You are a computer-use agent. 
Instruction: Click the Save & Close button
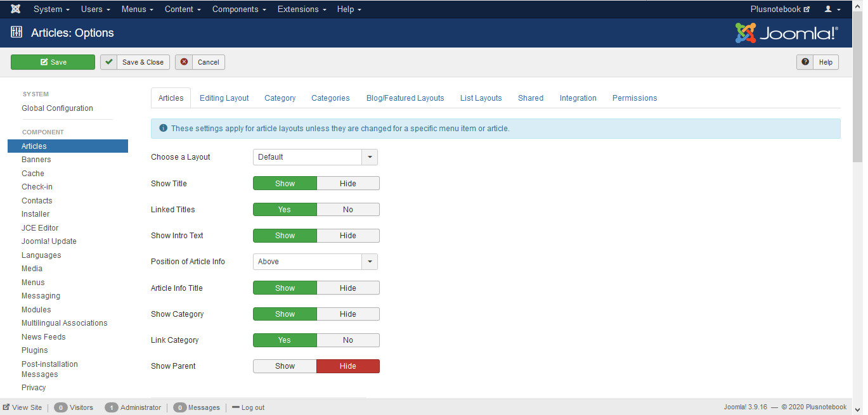pyautogui.click(x=135, y=62)
